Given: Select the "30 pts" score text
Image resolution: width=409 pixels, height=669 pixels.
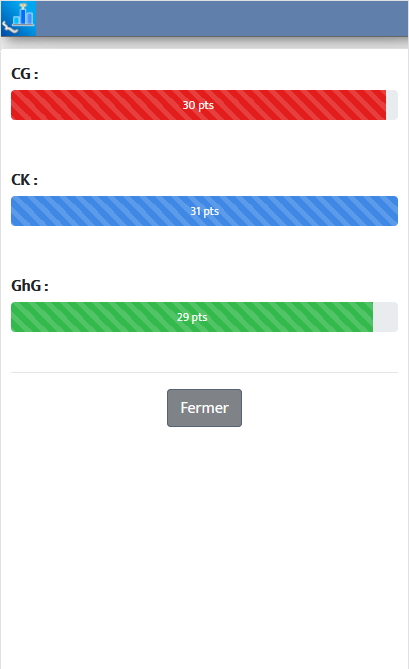Looking at the screenshot, I should coord(198,105).
